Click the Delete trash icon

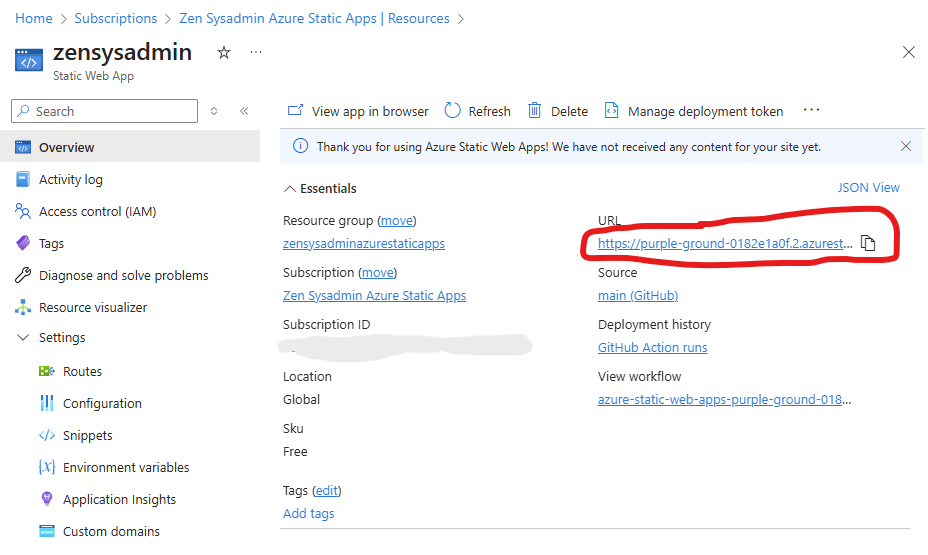[x=535, y=111]
